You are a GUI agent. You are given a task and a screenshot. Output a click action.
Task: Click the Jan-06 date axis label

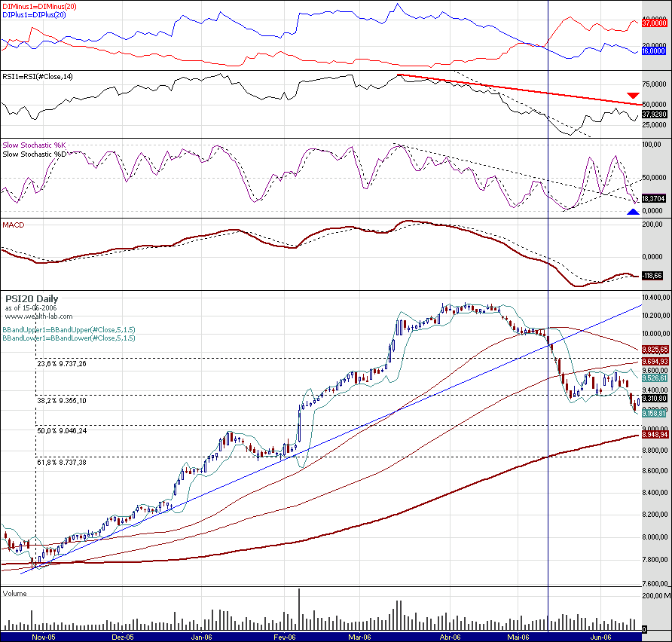click(201, 637)
